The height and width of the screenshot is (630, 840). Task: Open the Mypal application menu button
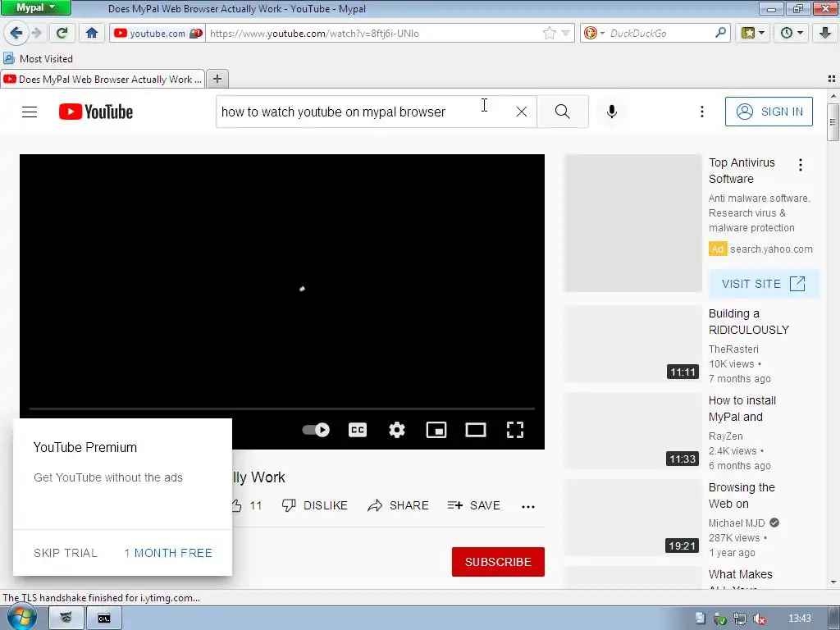click(x=35, y=7)
